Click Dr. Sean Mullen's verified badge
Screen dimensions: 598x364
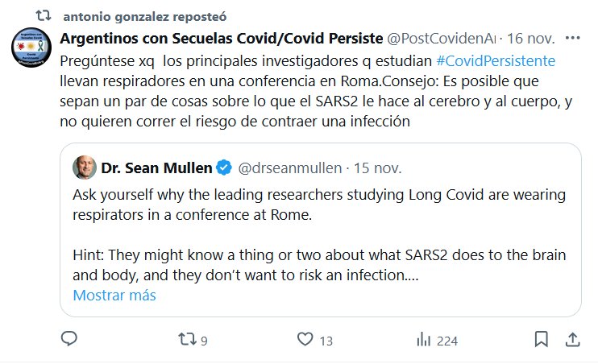(226, 168)
